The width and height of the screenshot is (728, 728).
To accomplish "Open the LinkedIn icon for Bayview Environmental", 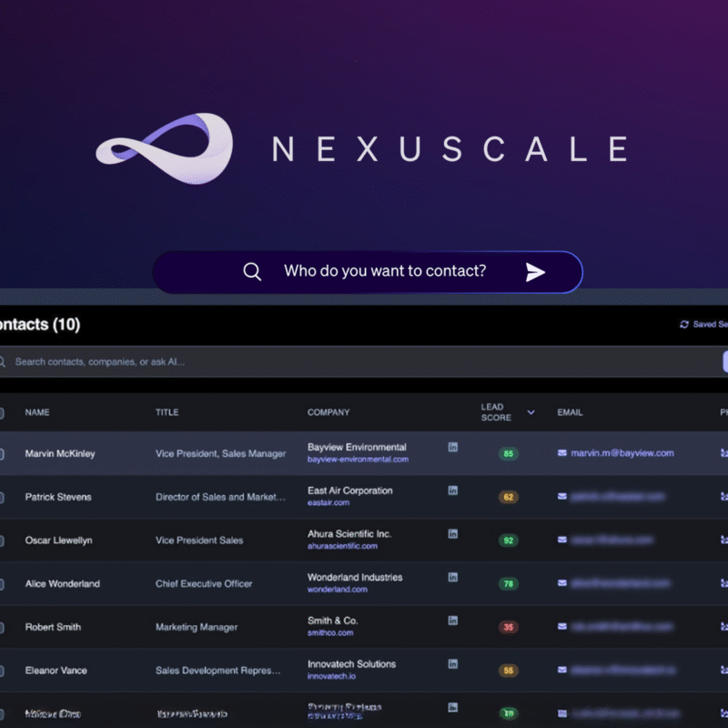I will tap(452, 447).
